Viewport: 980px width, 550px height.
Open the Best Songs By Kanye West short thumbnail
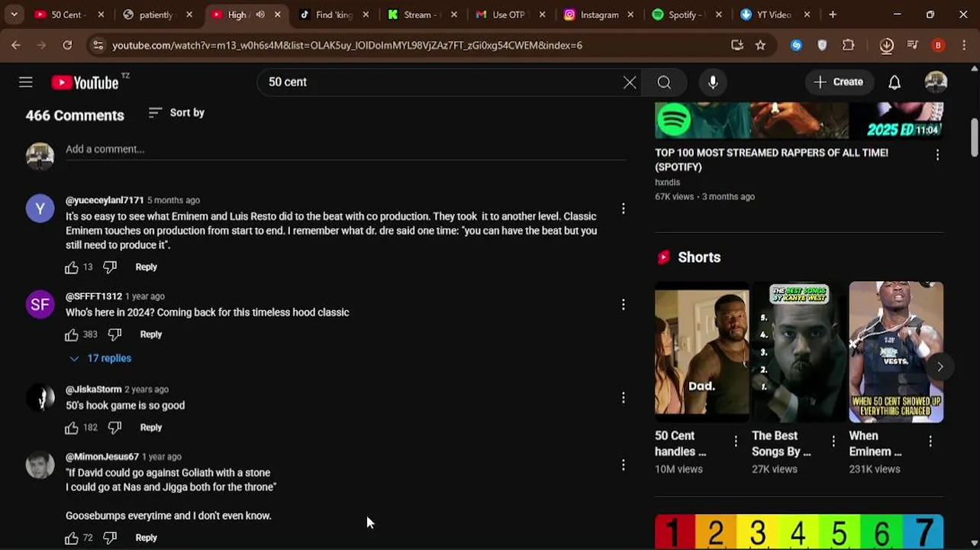pyautogui.click(x=799, y=352)
